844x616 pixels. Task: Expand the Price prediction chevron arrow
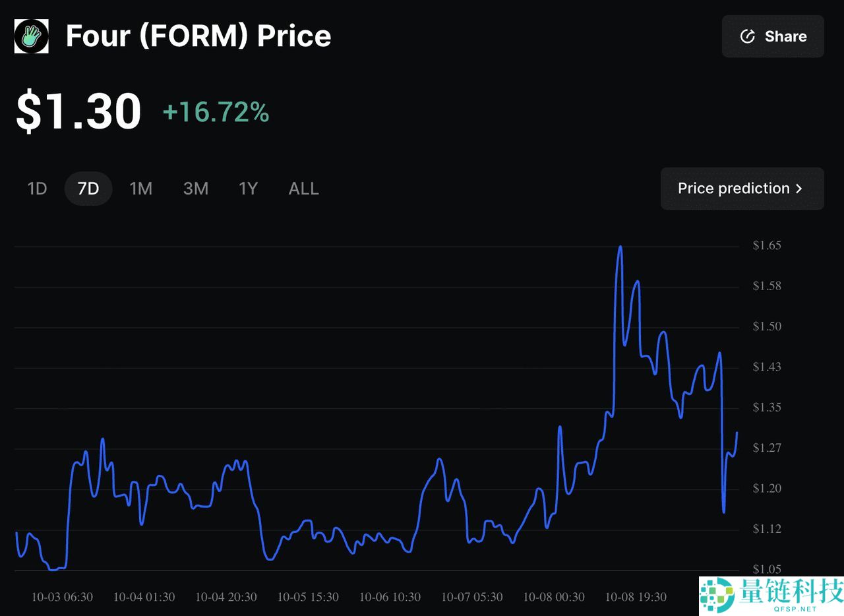pos(799,189)
